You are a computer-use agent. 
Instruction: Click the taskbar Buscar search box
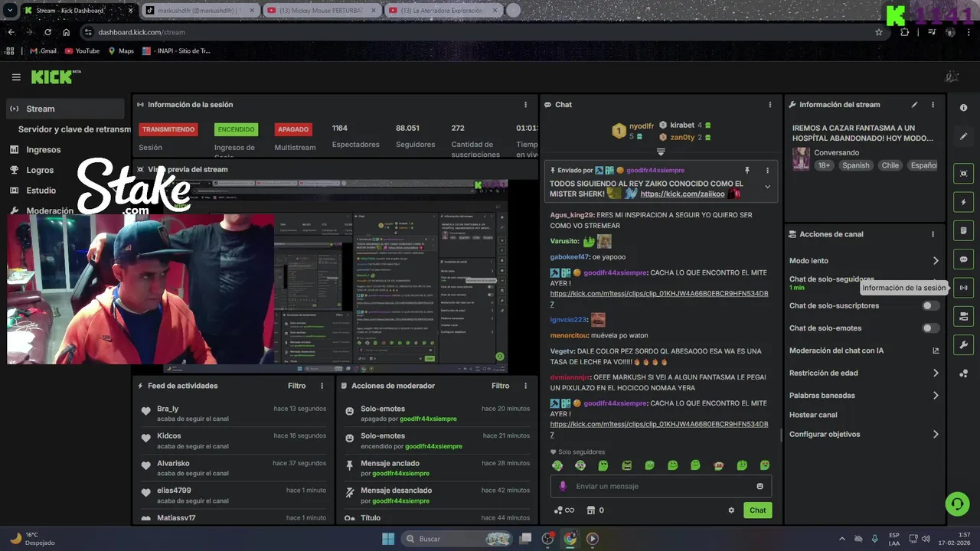point(458,539)
